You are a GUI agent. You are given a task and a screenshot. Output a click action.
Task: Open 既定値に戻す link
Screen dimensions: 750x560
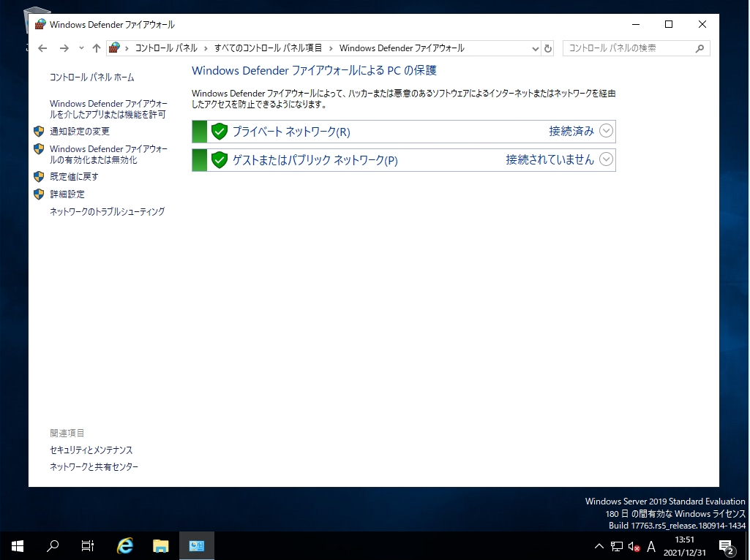click(x=74, y=177)
